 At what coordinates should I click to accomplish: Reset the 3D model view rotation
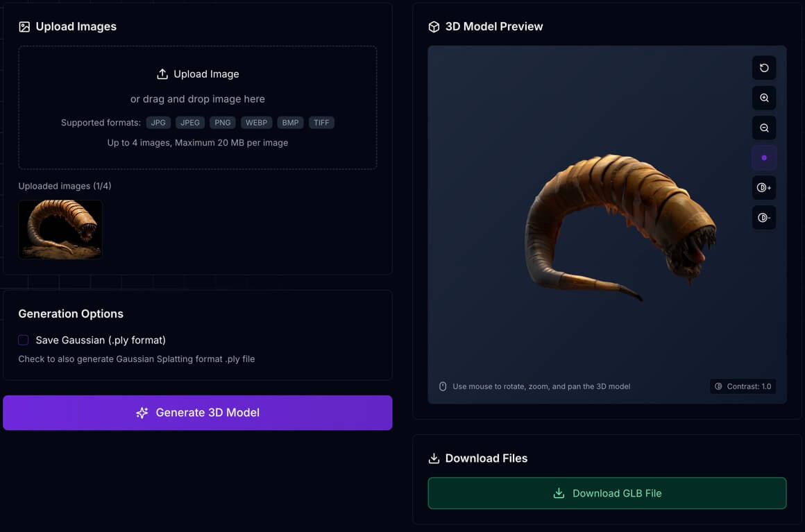point(764,68)
